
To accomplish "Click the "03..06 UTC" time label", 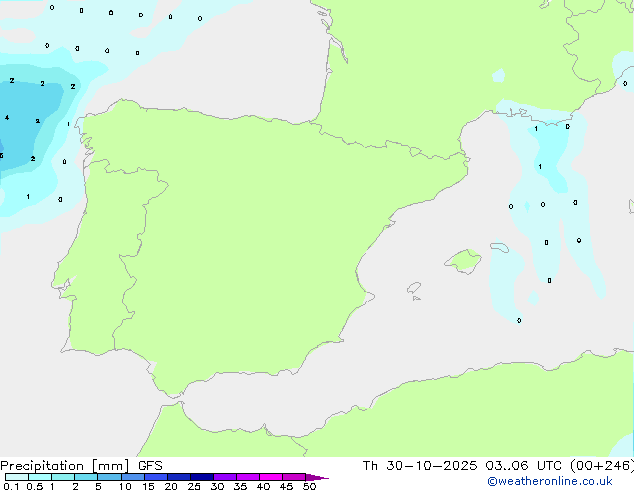I will [523, 466].
